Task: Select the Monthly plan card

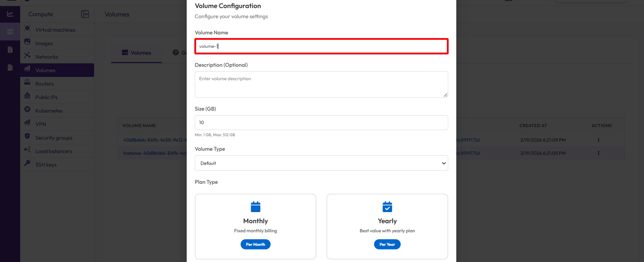Action: pyautogui.click(x=255, y=226)
